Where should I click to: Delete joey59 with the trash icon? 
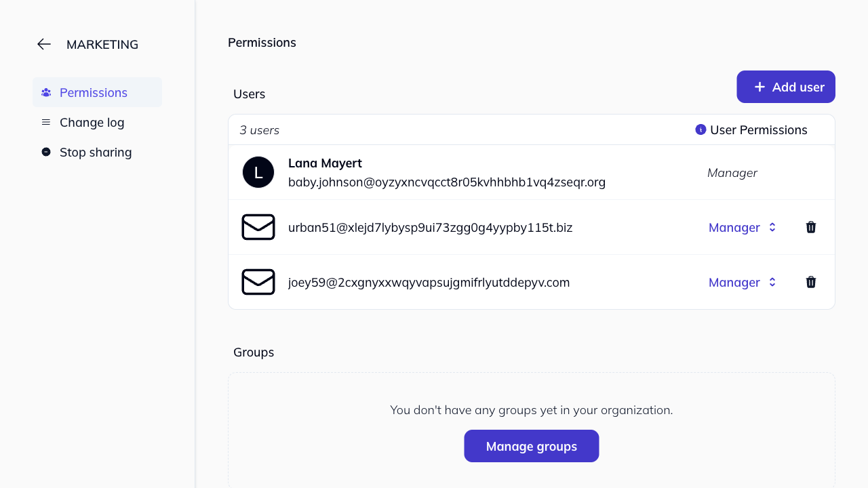[x=810, y=282]
